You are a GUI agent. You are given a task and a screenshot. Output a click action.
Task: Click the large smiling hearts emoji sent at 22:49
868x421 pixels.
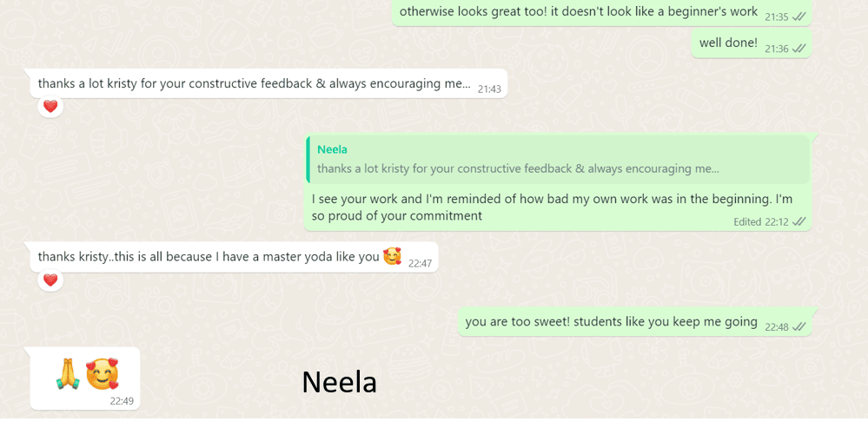pyautogui.click(x=103, y=374)
